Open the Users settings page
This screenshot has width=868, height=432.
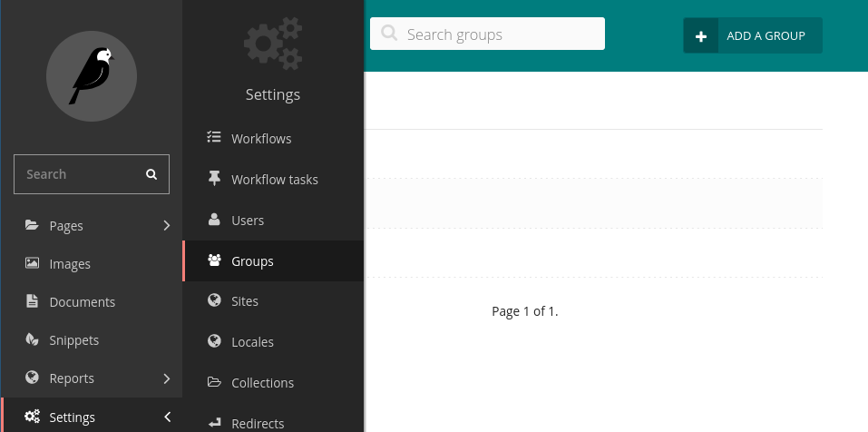pos(274,220)
